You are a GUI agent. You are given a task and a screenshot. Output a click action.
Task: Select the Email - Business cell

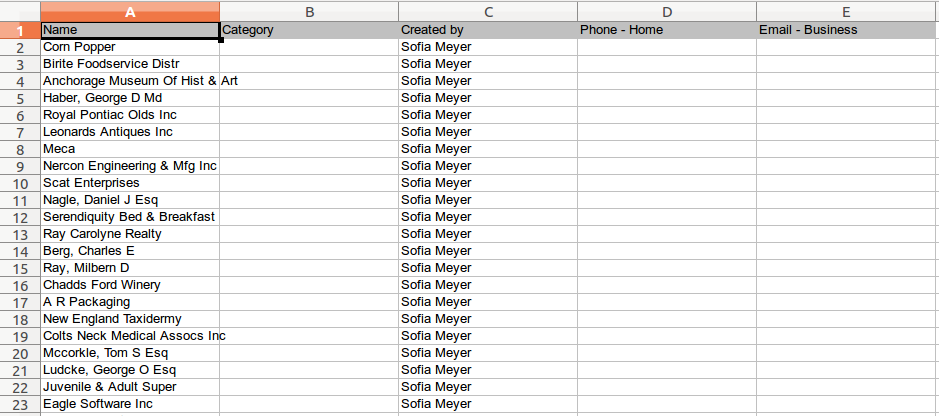click(x=846, y=30)
